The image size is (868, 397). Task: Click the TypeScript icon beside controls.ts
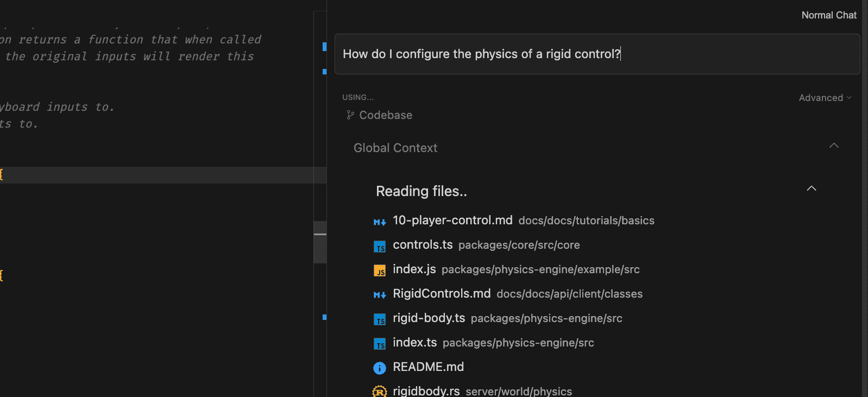click(380, 247)
